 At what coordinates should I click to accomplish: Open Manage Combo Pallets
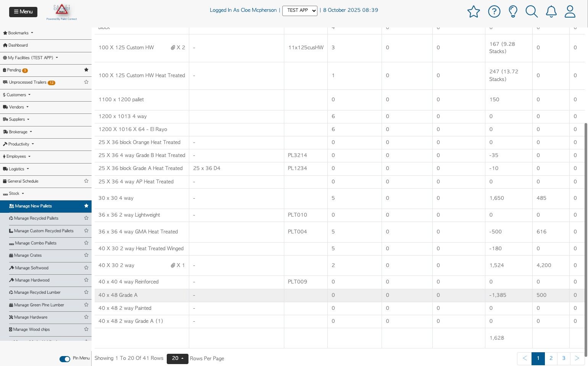tap(33, 243)
